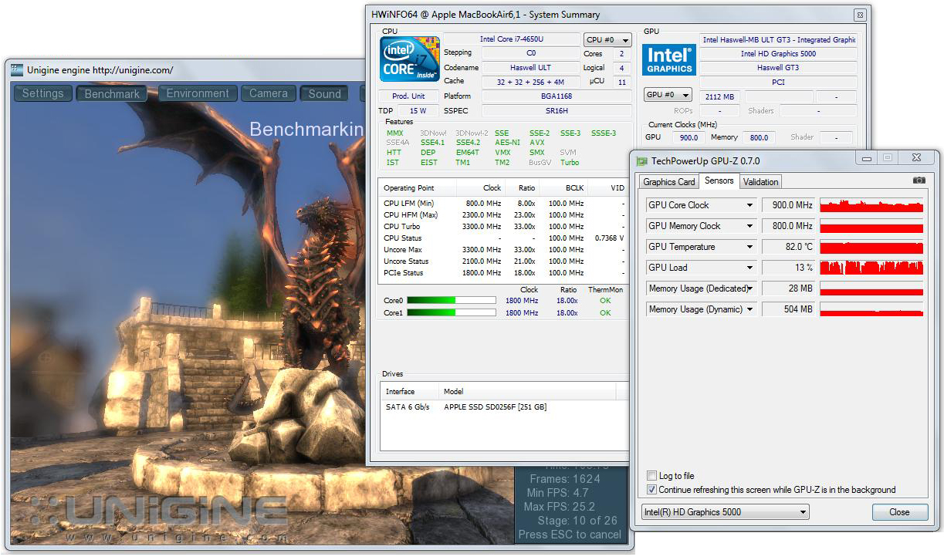944x560 pixels.
Task: Click the Prod. Unit button
Action: click(408, 96)
